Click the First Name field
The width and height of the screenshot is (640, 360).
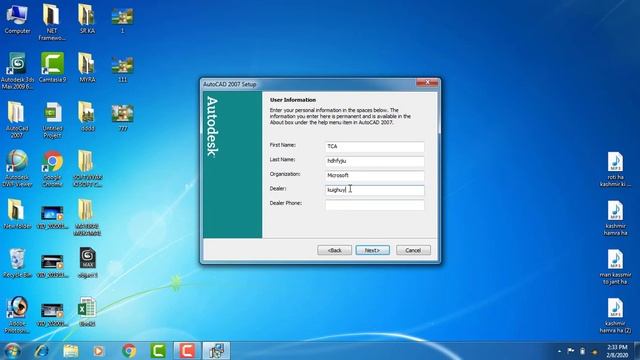pyautogui.click(x=374, y=147)
